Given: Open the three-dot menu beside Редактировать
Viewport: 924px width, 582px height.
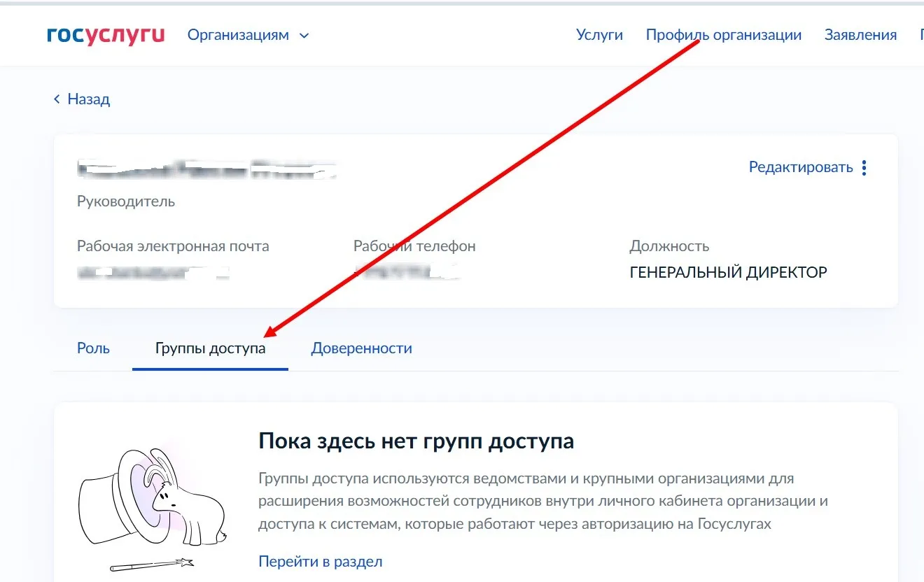Looking at the screenshot, I should [x=864, y=168].
